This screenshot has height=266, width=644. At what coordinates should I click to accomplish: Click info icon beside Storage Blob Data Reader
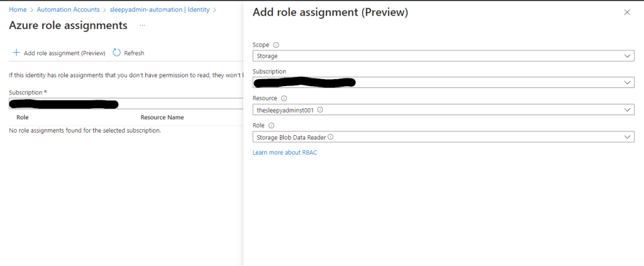pyautogui.click(x=330, y=136)
